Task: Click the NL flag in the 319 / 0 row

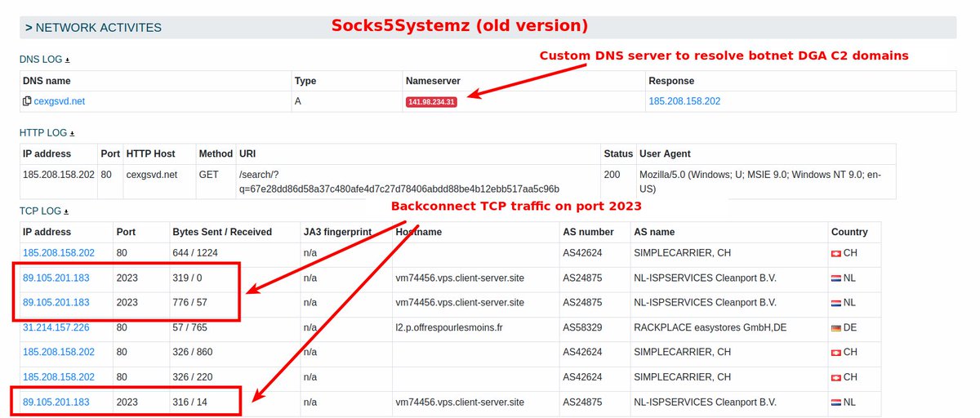Action: pyautogui.click(x=835, y=278)
